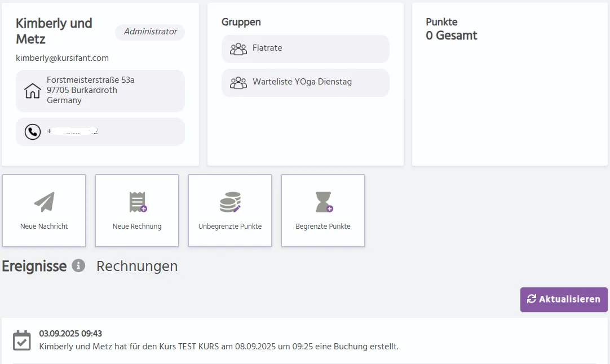Click the hourglass icon for Begrenzte Punkte

coord(323,202)
